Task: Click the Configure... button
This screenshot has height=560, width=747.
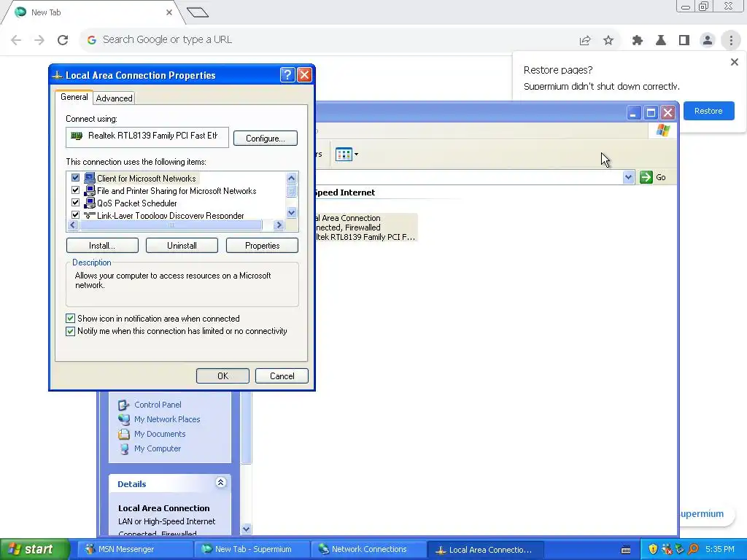Action: (266, 139)
